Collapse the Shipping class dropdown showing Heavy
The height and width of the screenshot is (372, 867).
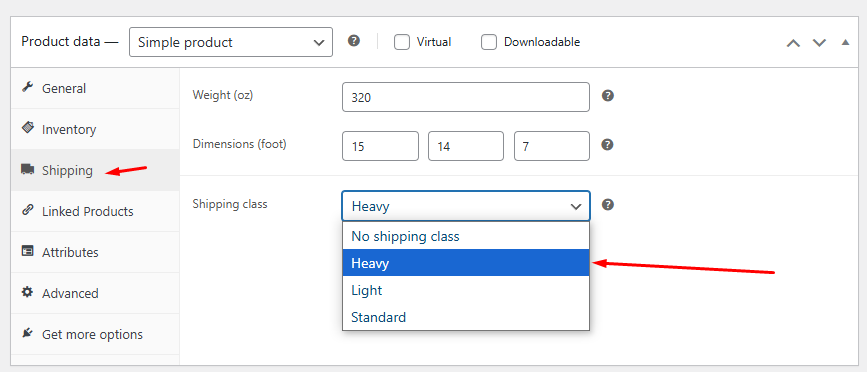466,206
